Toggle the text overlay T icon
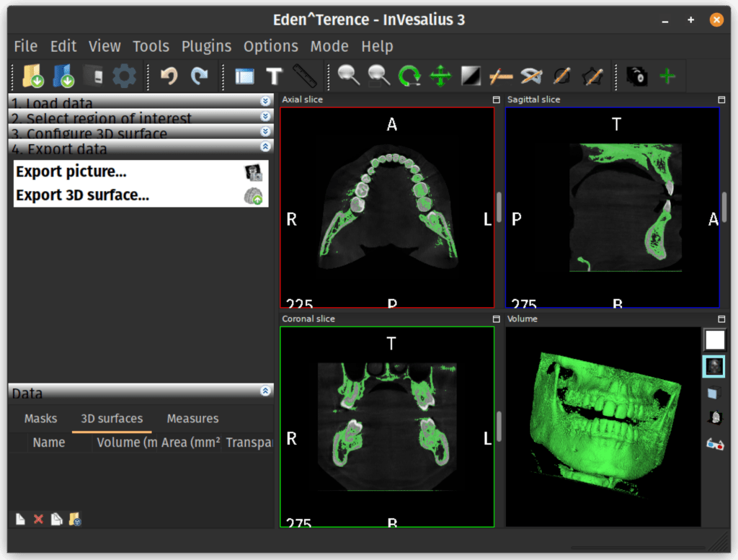 [274, 76]
